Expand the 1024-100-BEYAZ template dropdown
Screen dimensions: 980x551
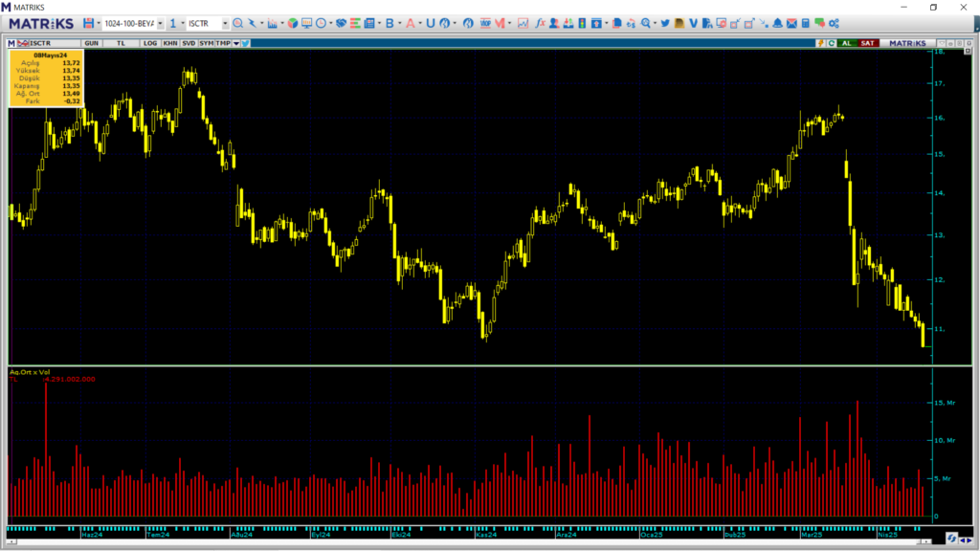pyautogui.click(x=160, y=23)
